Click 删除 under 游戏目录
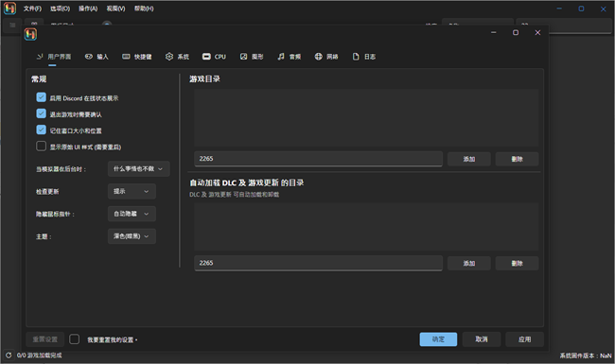Screen dimensions: 615x364 [x=517, y=159]
